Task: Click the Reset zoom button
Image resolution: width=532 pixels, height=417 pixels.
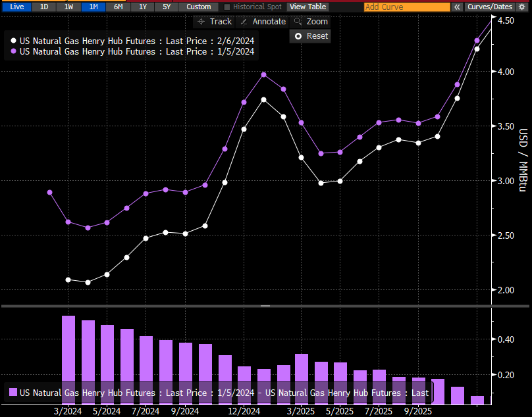Action: 310,36
